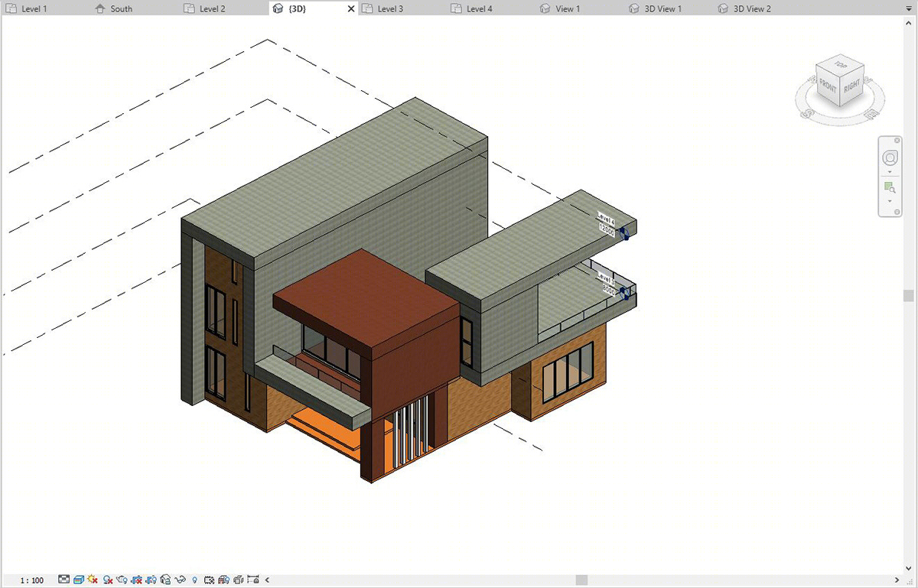Click the Unlocked 3D View house icon

tap(165, 580)
